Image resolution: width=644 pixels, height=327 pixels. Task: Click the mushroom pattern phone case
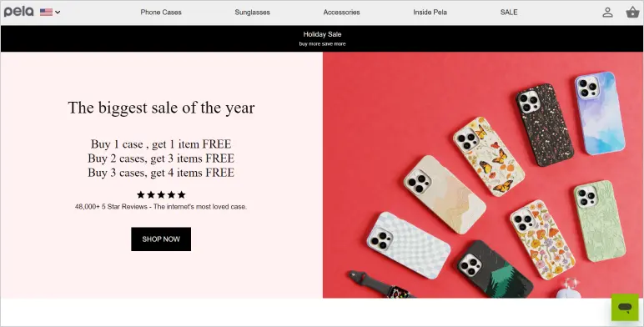click(x=542, y=239)
